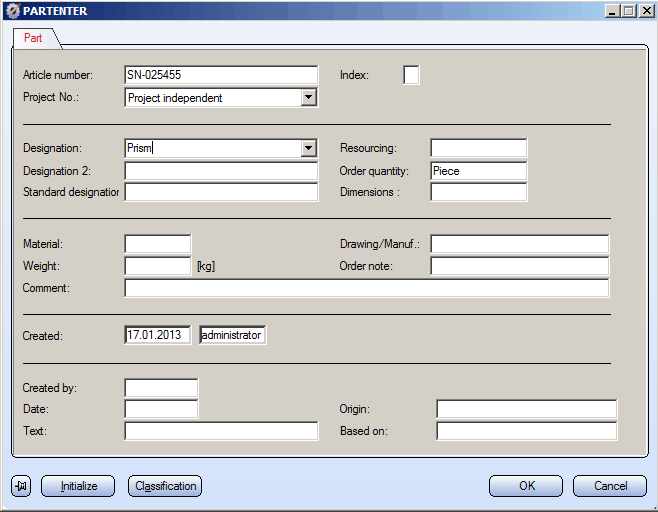Screen dimensions: 658x512
Task: Click the administrator creator field
Action: coord(232,335)
